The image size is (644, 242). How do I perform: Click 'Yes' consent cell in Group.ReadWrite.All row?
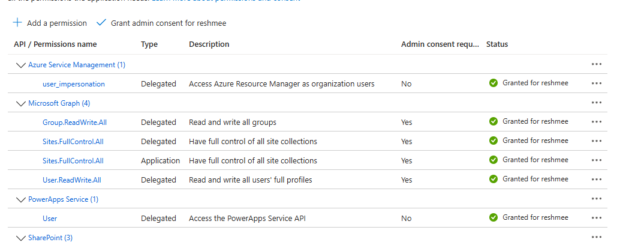tap(407, 123)
